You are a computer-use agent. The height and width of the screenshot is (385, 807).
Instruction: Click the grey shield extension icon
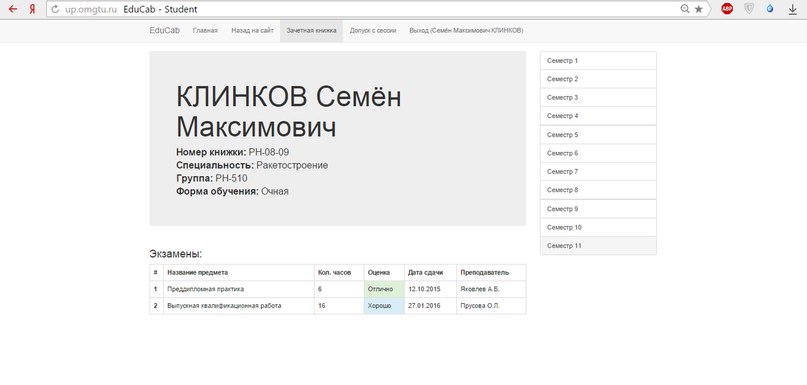point(749,9)
